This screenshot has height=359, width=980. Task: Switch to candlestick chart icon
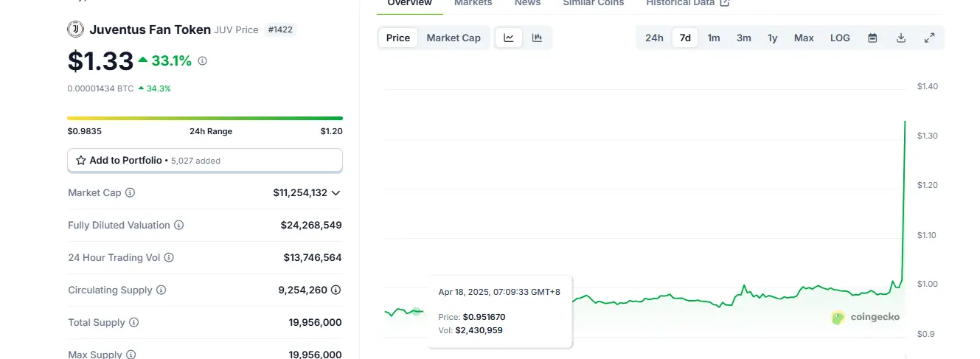[537, 38]
